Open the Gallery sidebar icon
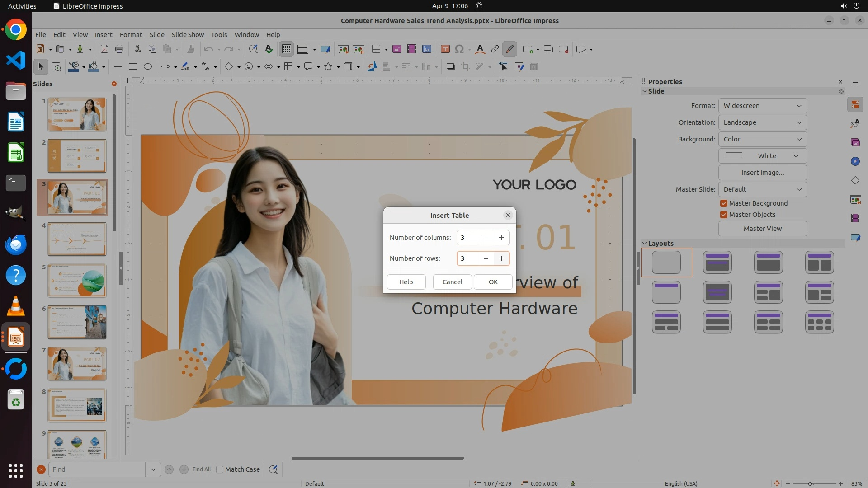868x488 pixels. point(855,142)
